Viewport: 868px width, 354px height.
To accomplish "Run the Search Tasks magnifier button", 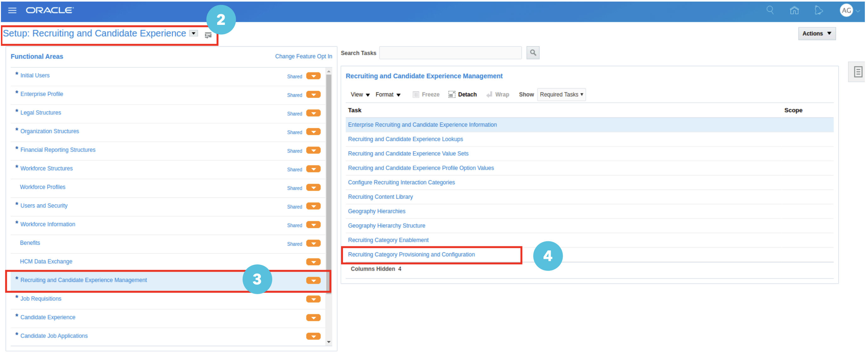I will tap(533, 53).
